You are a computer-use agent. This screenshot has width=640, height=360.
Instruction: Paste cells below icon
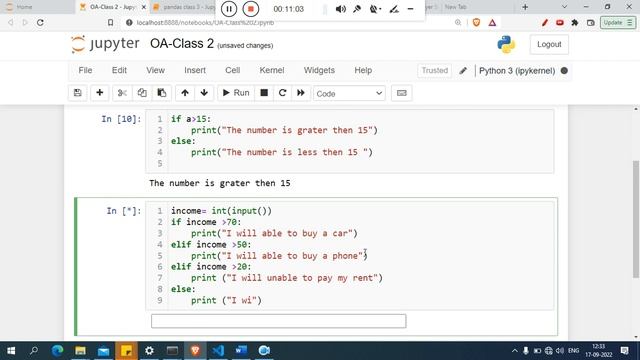[x=162, y=93]
